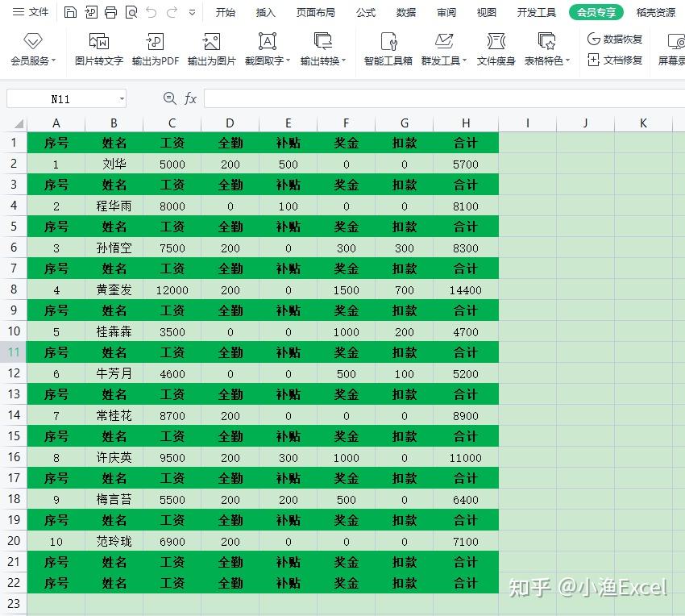
Task: Open the 会员专享 tab
Action: 596,12
